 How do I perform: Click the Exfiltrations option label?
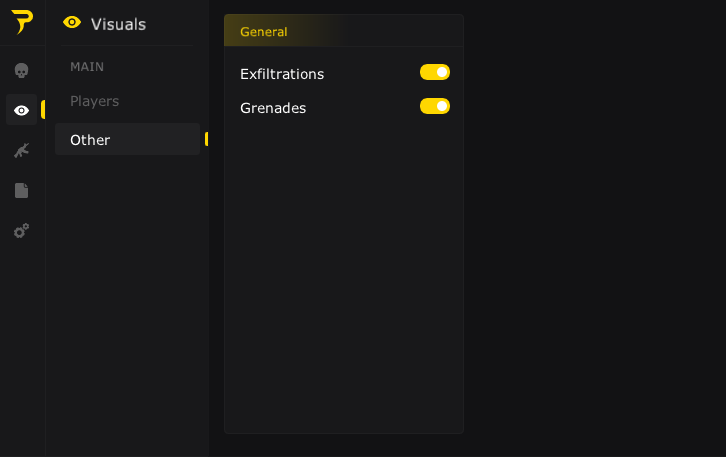[x=282, y=74]
